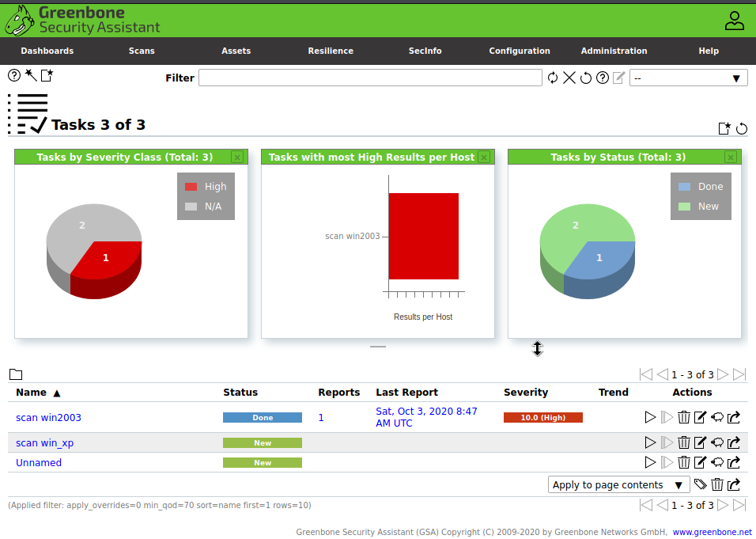Move scan win_xp task to trashcan
Screen dimensions: 756x539
click(x=684, y=442)
